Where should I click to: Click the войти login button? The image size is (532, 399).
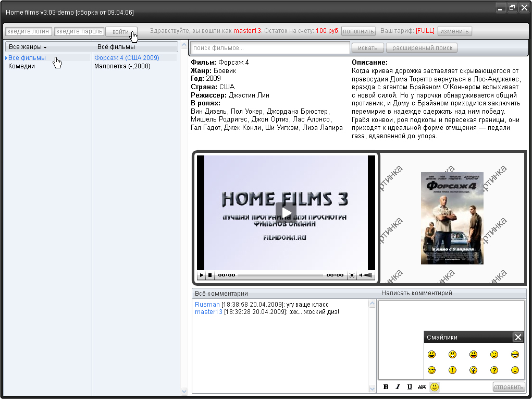pos(121,31)
